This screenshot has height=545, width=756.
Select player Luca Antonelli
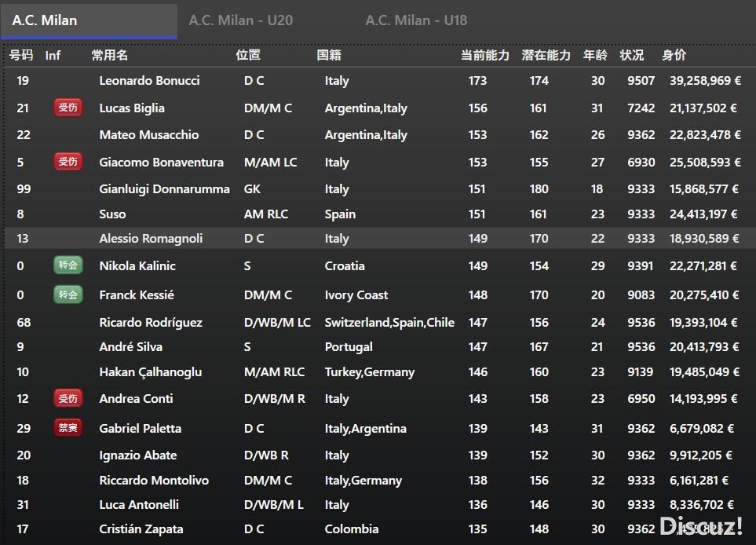pyautogui.click(x=139, y=504)
